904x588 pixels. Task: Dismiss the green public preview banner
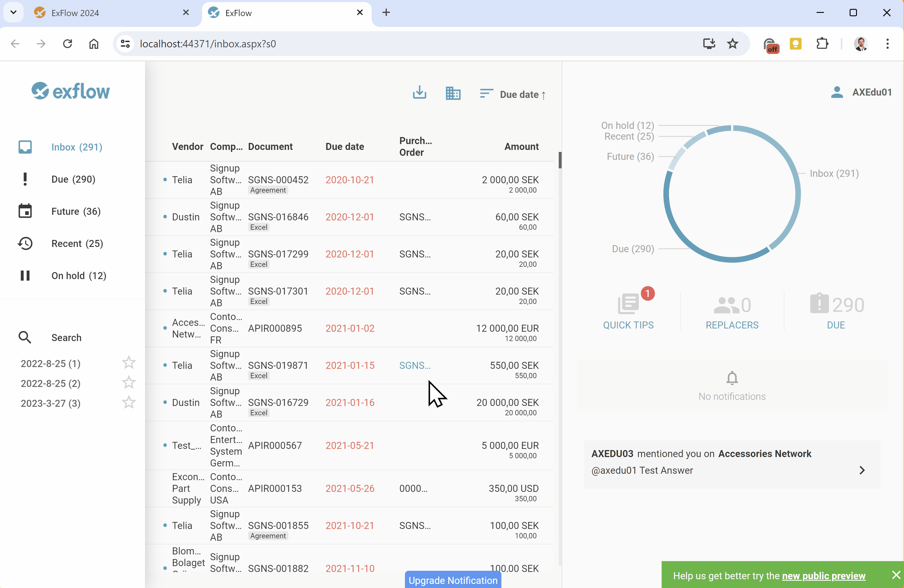tap(896, 575)
